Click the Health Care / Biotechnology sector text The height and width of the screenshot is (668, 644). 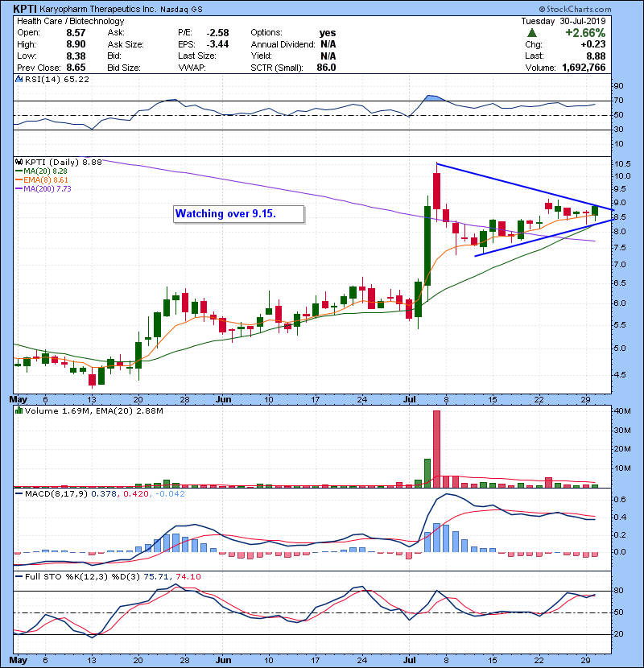point(71,21)
